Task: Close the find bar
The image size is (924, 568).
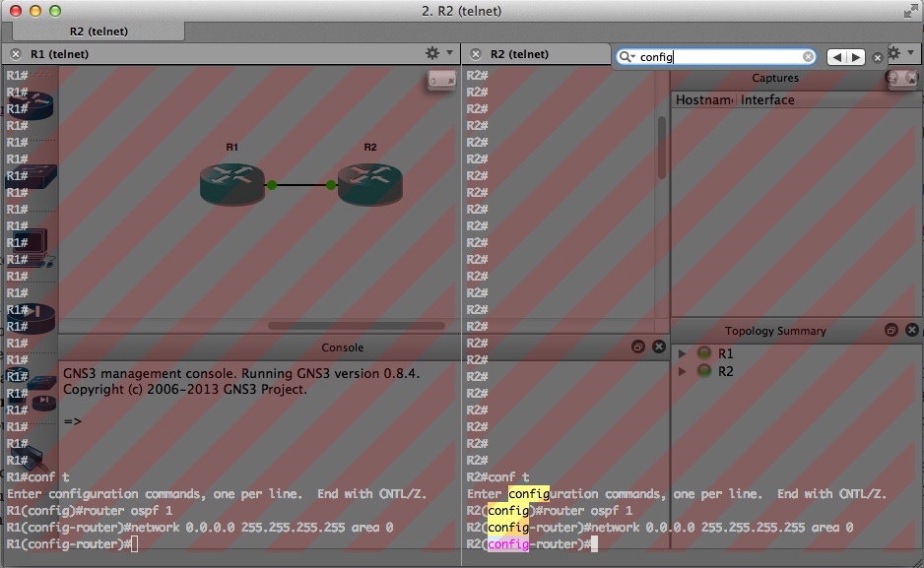Action: tap(878, 58)
